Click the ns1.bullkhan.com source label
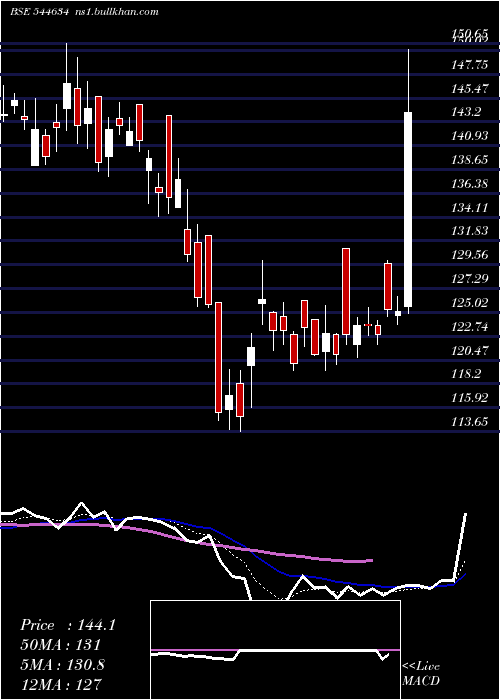 [x=116, y=12]
